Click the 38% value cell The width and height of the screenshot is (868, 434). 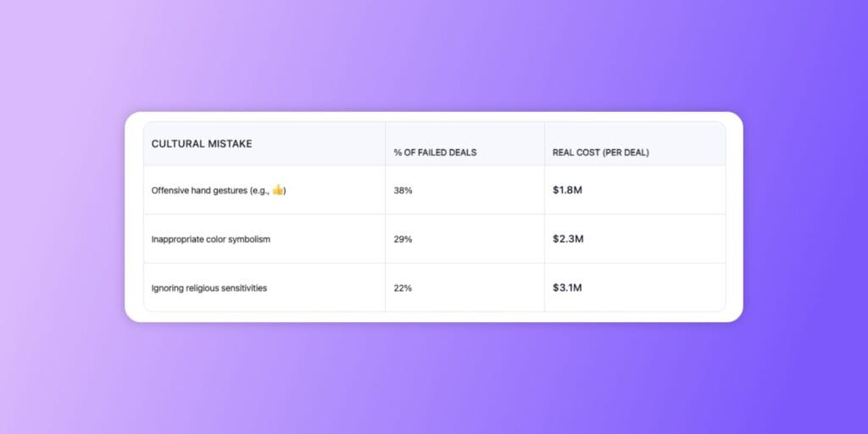pyautogui.click(x=403, y=191)
